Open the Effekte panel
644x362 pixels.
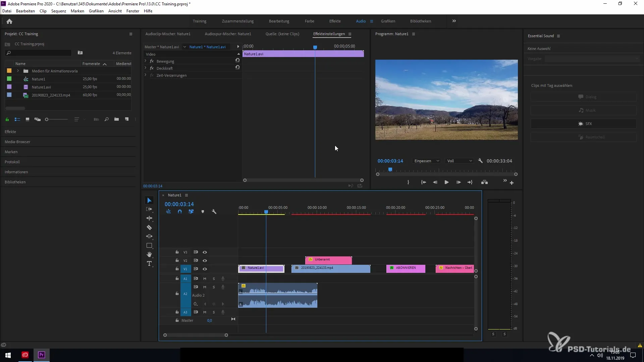[x=10, y=132]
